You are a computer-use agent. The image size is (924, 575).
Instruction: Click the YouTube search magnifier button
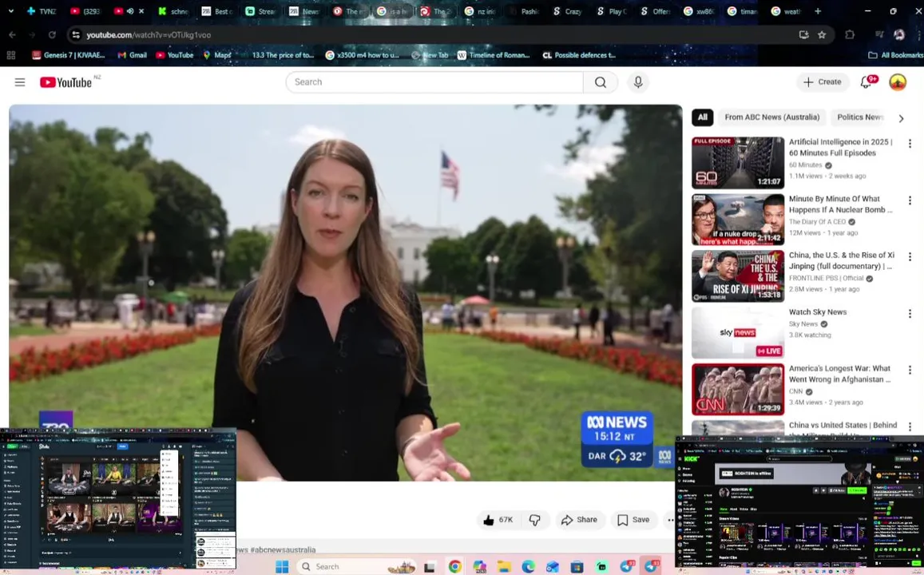[x=600, y=82]
